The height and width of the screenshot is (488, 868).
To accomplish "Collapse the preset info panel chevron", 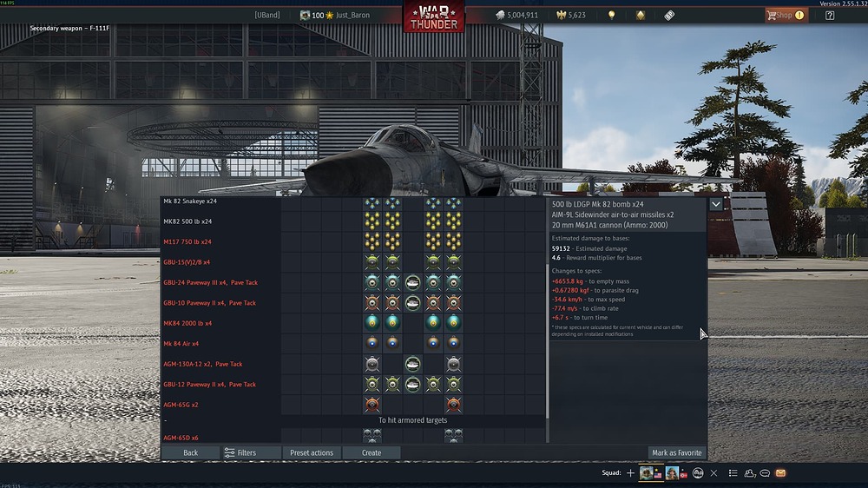I will (715, 204).
